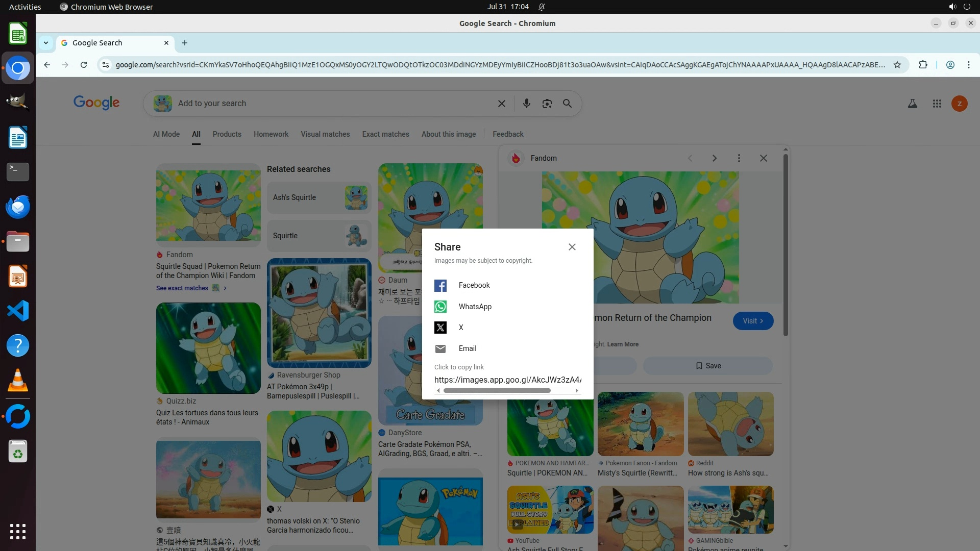Open the Chromium three-dot menu

point(968,65)
